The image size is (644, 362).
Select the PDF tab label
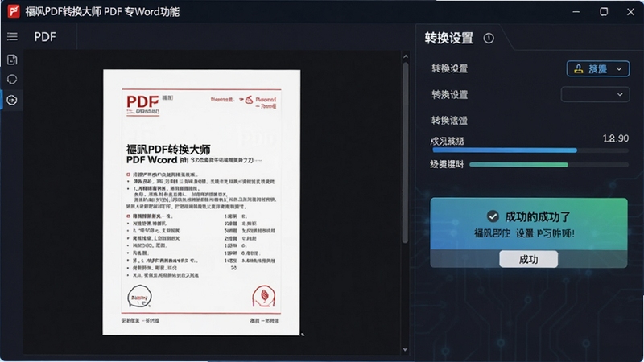click(45, 37)
